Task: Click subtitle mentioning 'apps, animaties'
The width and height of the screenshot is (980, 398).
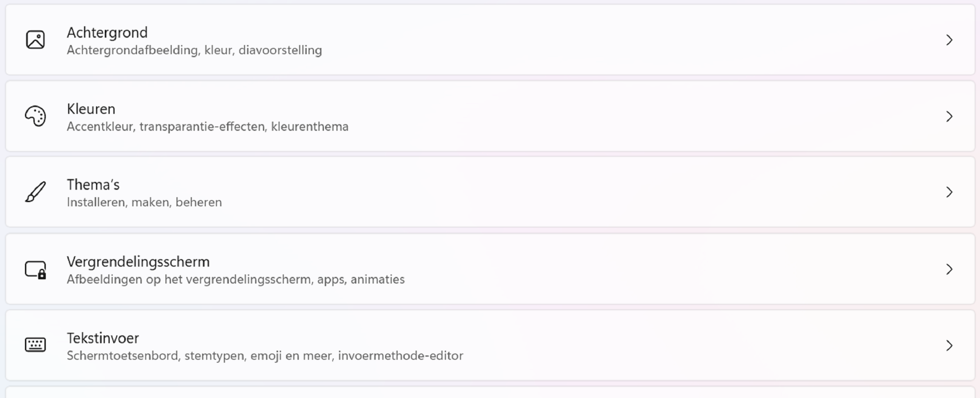Action: click(236, 279)
